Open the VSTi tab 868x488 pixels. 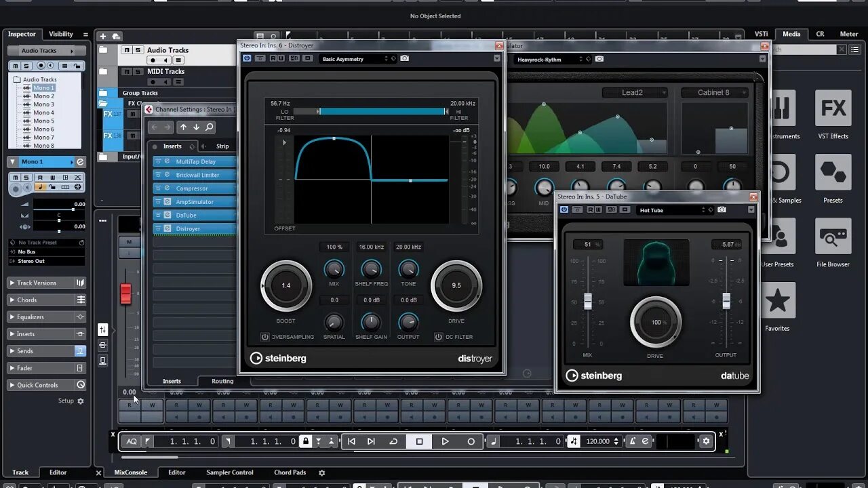(x=762, y=34)
